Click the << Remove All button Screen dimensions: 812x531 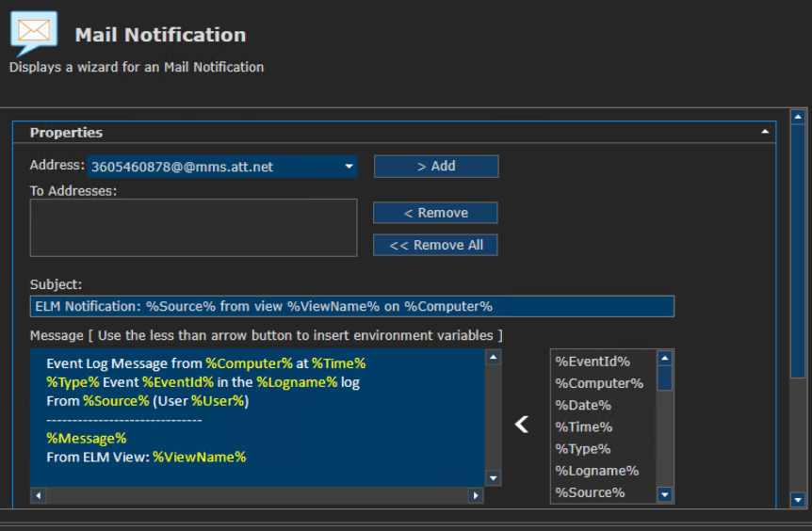point(435,245)
